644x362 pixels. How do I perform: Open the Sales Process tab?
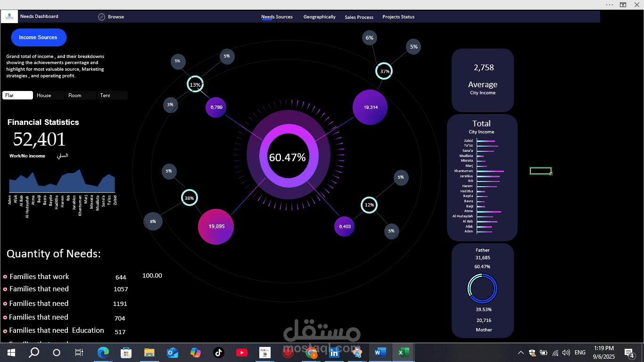coord(359,17)
